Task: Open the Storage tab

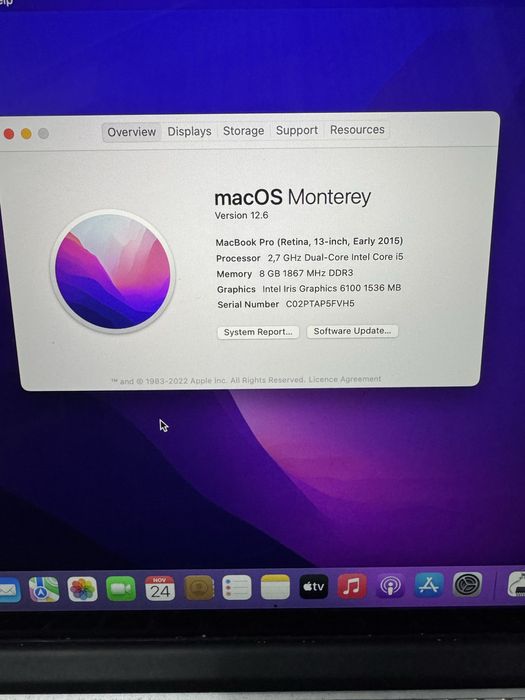Action: point(243,131)
